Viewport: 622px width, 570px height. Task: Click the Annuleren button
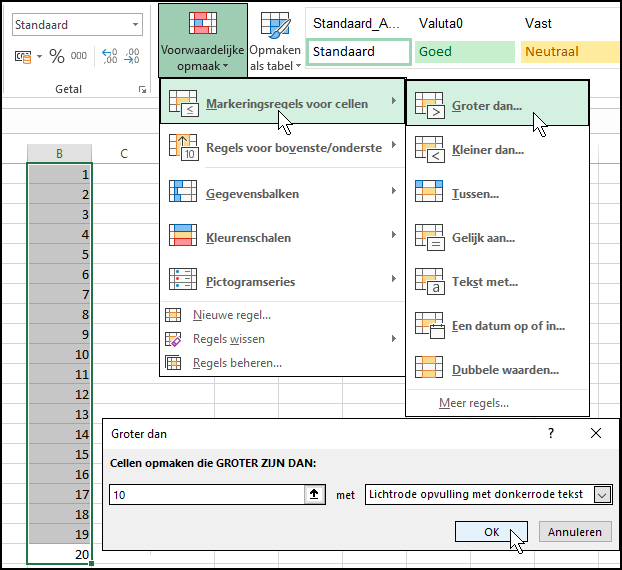point(575,532)
